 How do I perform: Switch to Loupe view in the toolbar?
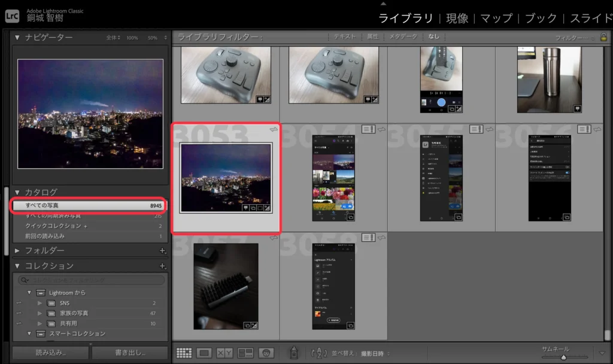pyautogui.click(x=204, y=353)
